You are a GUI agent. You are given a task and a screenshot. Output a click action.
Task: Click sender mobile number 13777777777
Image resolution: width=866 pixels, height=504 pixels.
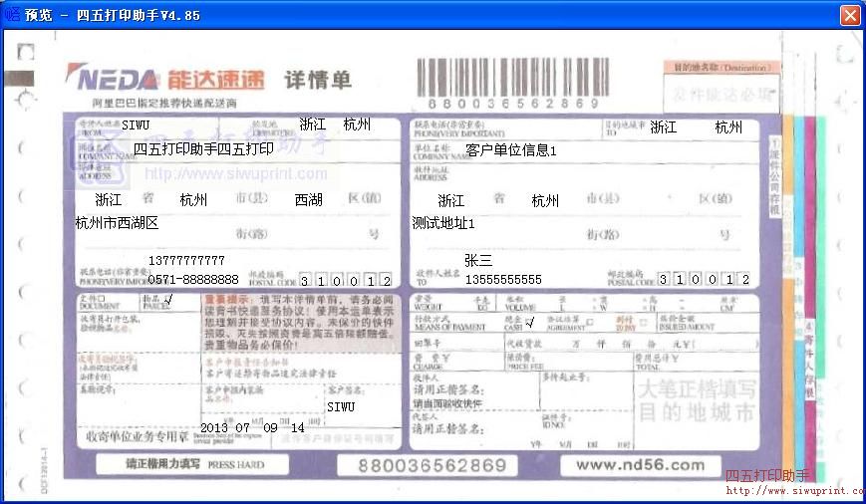click(x=186, y=261)
